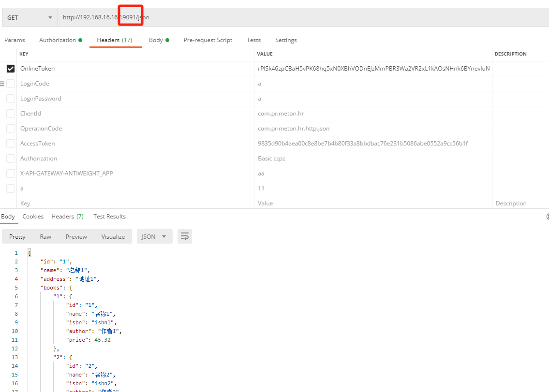Switch to the Params tab

point(15,40)
